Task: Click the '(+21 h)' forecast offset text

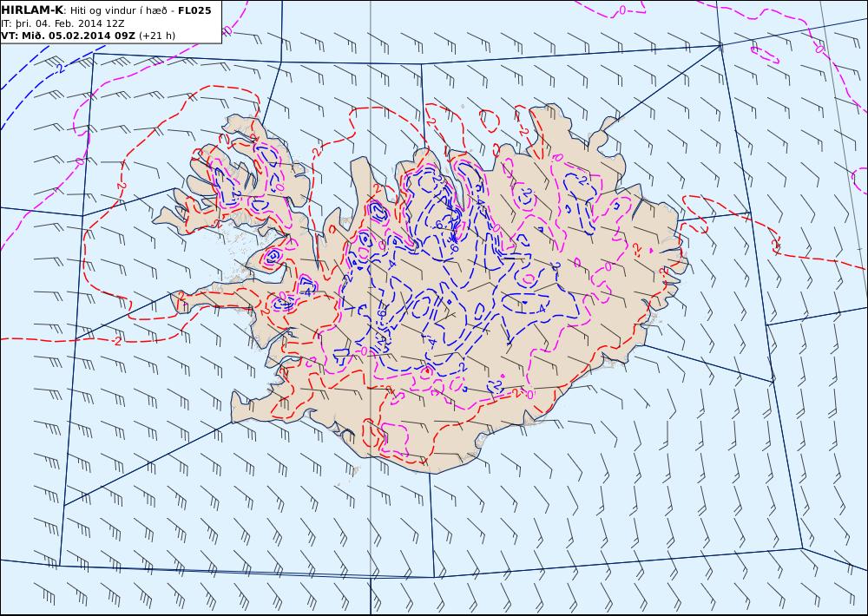Action: coord(156,36)
